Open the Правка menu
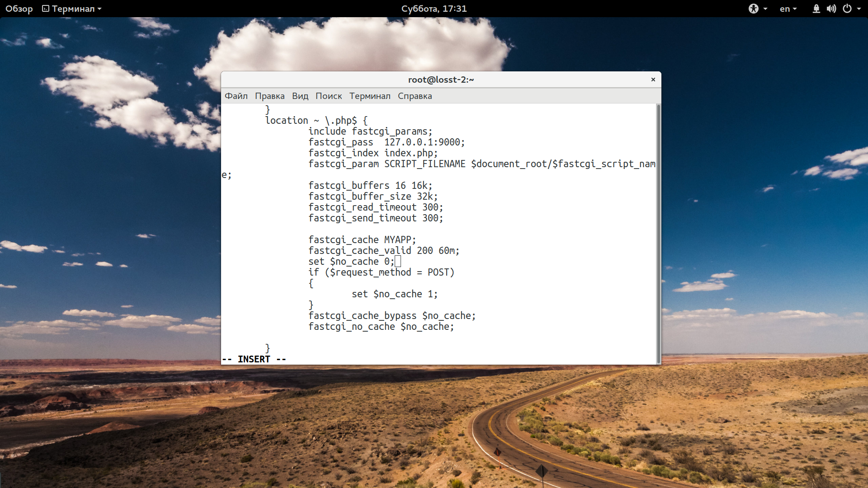The image size is (868, 488). pos(269,96)
